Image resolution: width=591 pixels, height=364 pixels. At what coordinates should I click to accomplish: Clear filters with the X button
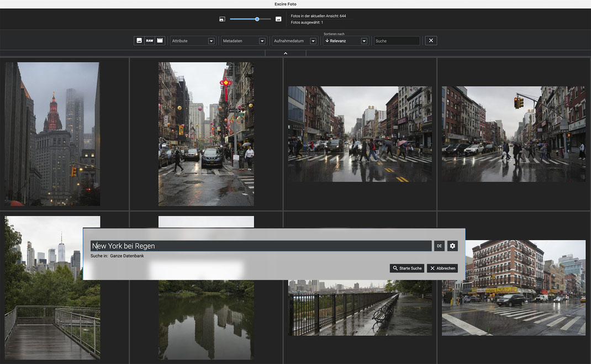coord(431,41)
